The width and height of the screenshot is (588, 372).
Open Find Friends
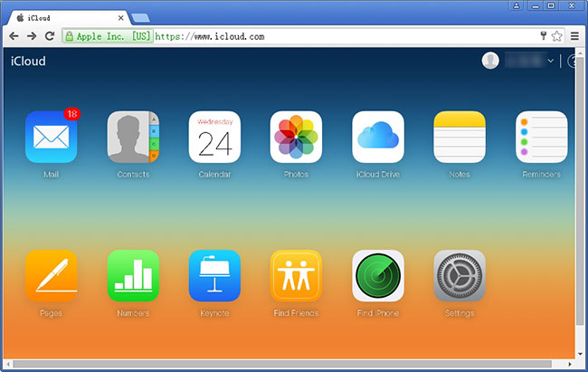click(x=296, y=276)
